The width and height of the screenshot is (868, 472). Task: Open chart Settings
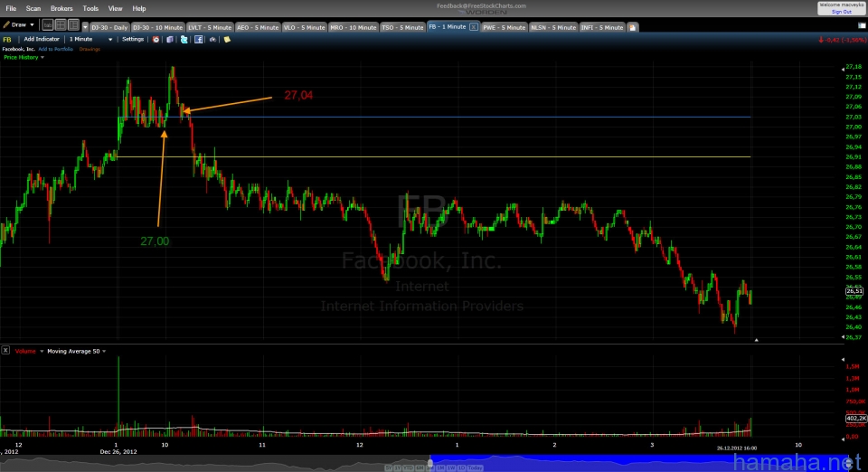pyautogui.click(x=133, y=39)
